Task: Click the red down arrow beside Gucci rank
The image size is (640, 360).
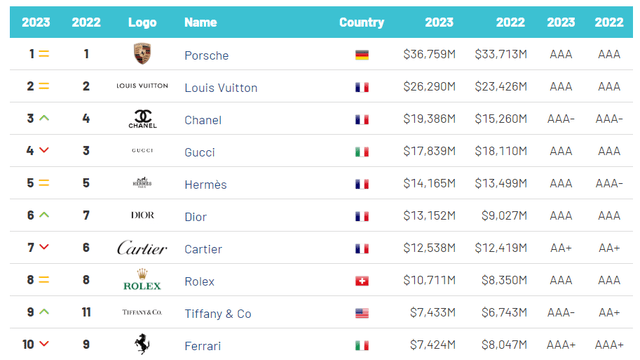Action: tap(44, 150)
